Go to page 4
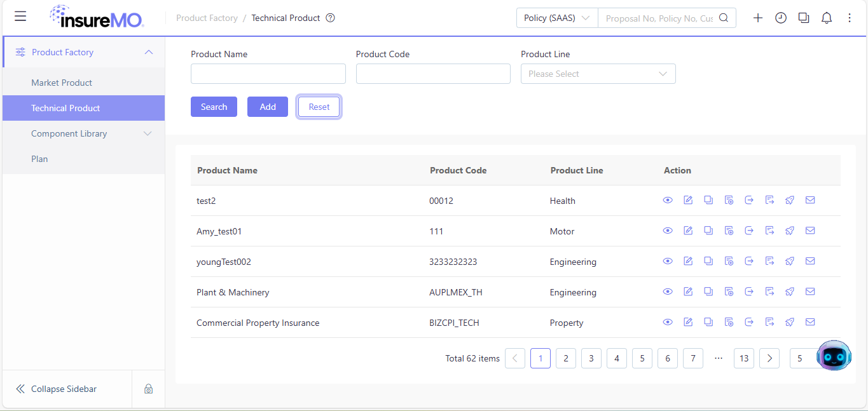This screenshot has width=868, height=411. point(617,358)
